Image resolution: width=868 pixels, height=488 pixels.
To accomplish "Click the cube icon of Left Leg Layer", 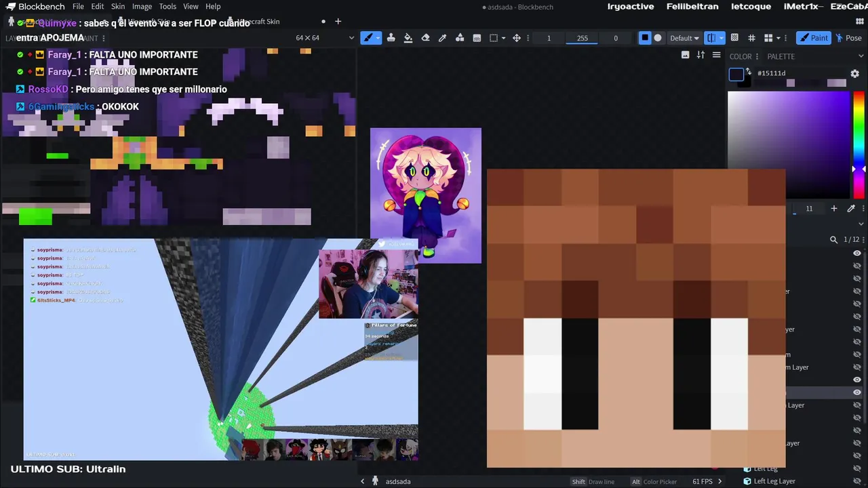I will pyautogui.click(x=747, y=481).
